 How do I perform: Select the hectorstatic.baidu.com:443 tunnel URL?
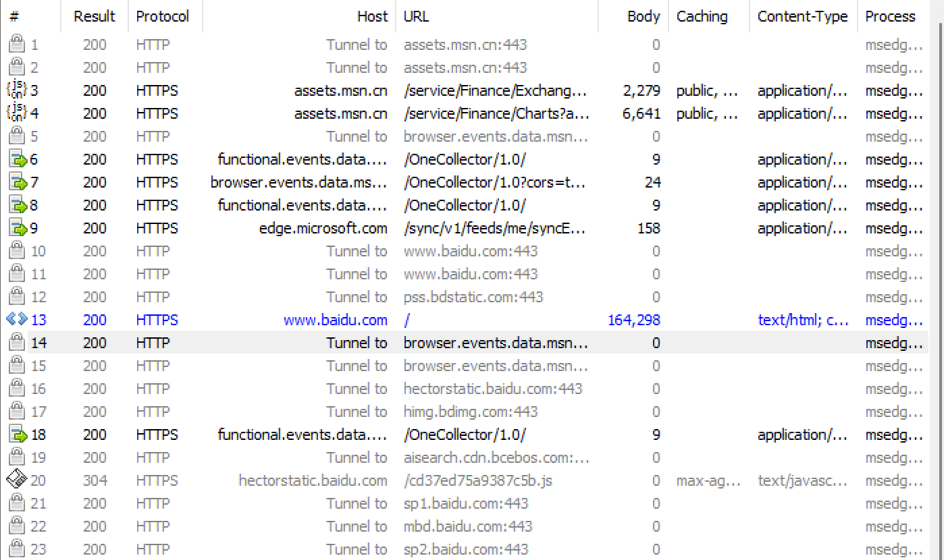[x=493, y=389]
